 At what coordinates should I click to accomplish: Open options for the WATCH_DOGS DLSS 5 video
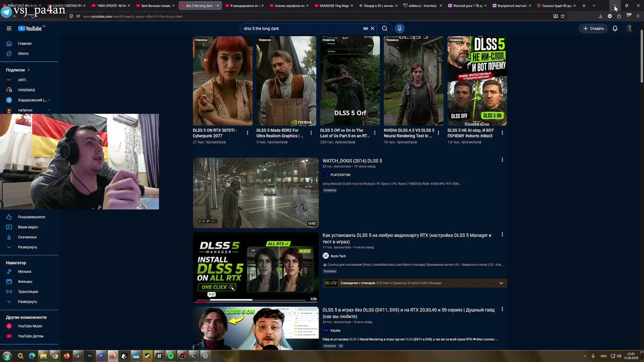tap(502, 160)
